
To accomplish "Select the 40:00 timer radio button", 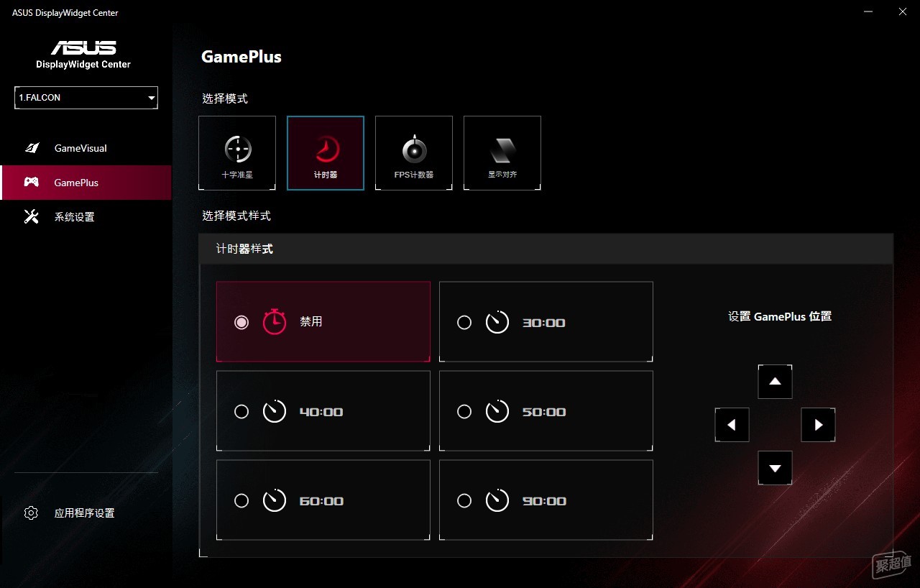I will click(241, 411).
